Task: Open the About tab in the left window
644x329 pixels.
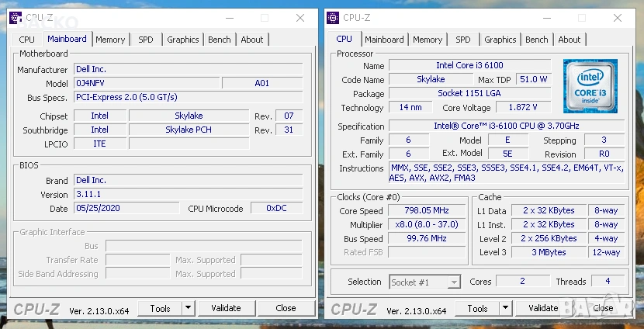Action: 252,40
